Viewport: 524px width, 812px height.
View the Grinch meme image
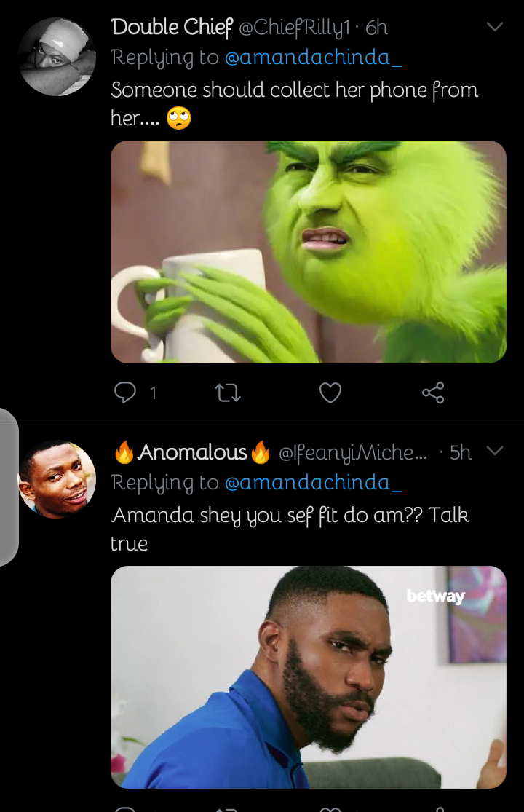309,252
